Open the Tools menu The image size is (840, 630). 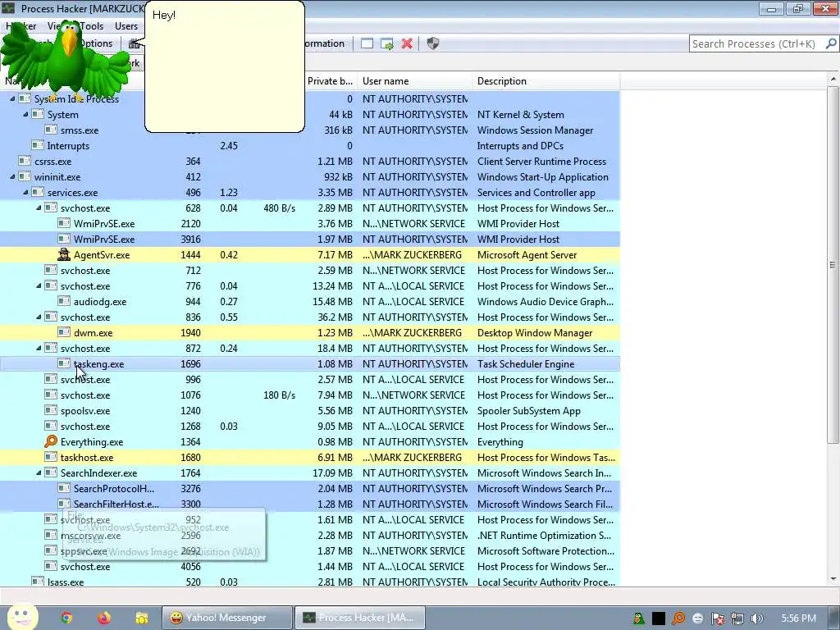point(92,25)
